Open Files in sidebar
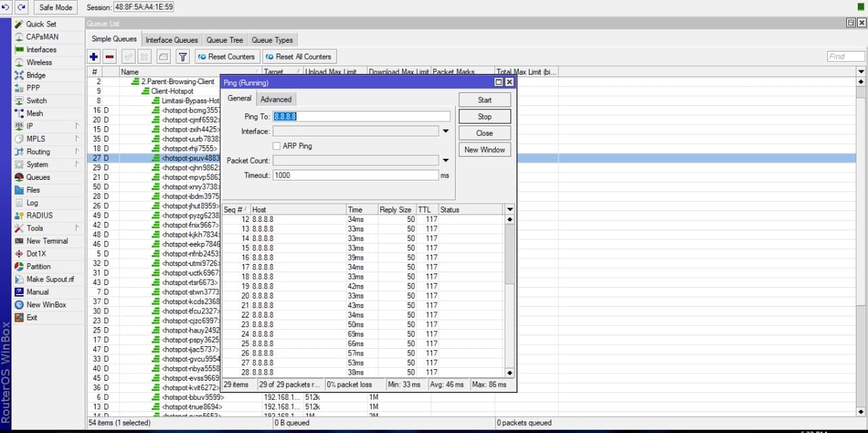Viewport: 868px width, 433px height. tap(33, 190)
